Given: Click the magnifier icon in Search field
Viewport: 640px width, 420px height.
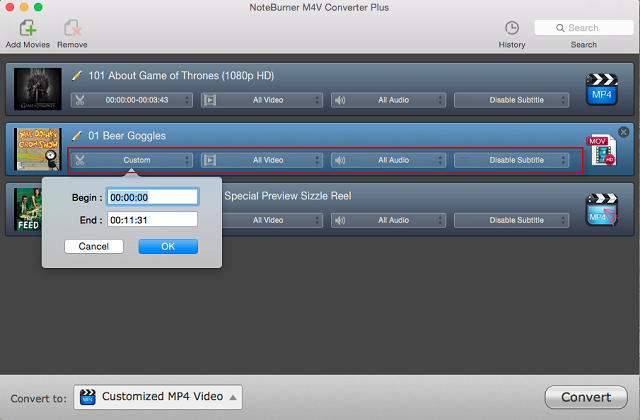Looking at the screenshot, I should [x=560, y=28].
